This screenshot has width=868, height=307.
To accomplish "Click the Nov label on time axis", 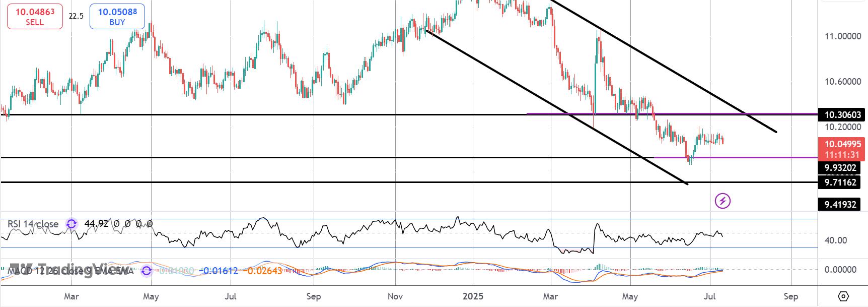I will [395, 296].
